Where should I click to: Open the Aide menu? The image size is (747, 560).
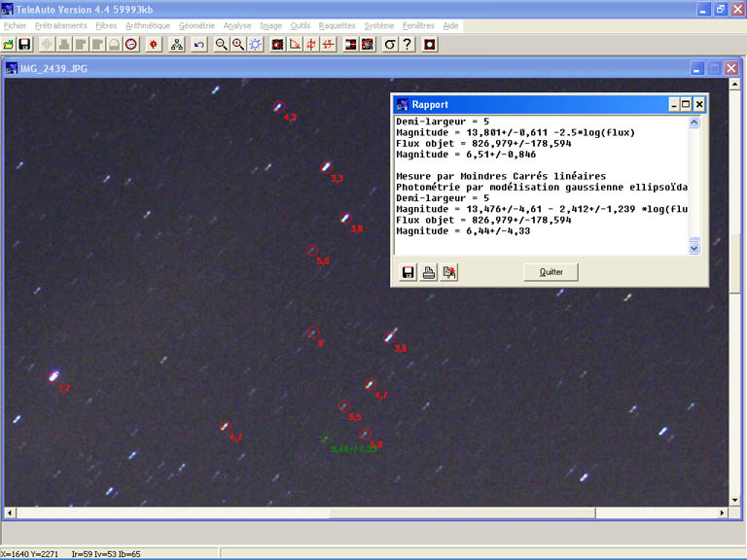[450, 25]
